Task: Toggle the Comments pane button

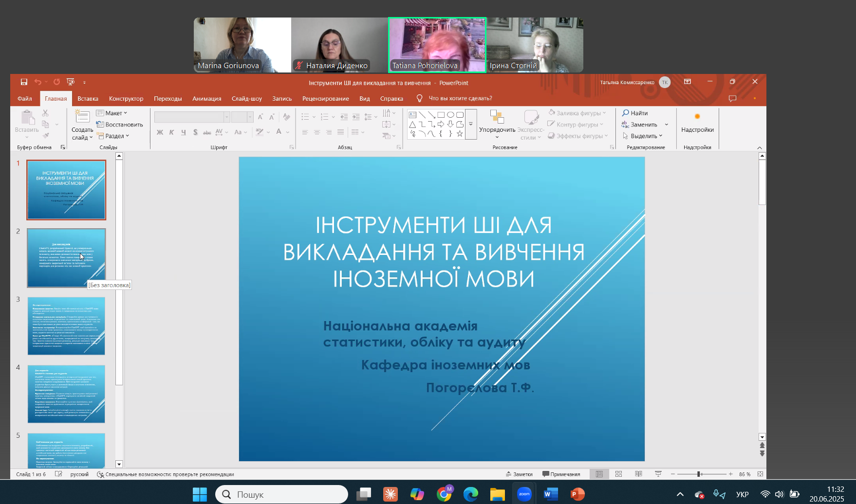Action: [561, 474]
